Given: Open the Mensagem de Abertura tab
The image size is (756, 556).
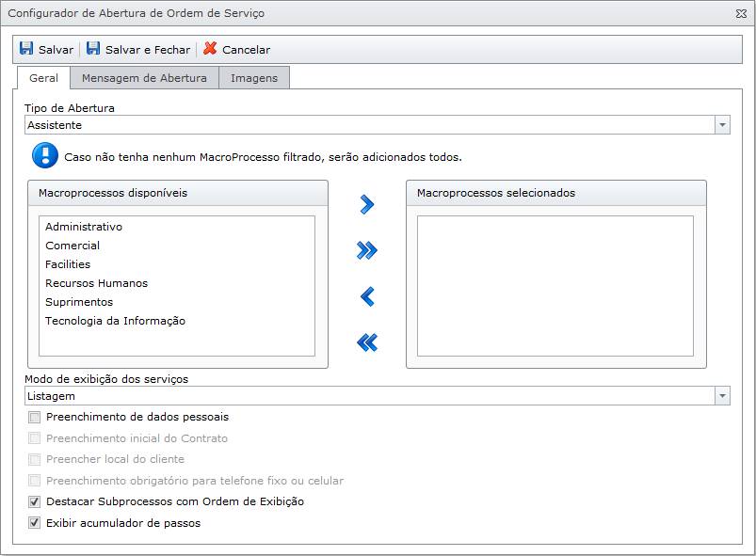Looking at the screenshot, I should click(x=144, y=78).
